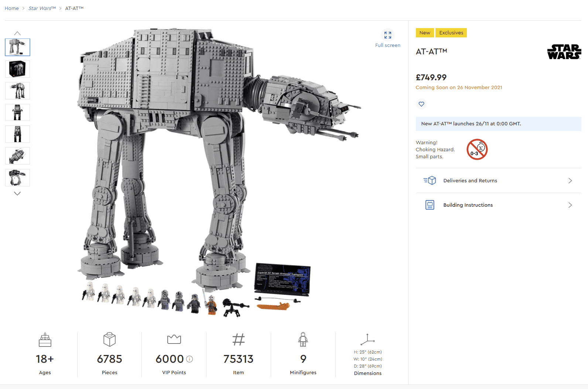The height and width of the screenshot is (389, 588).
Task: Click the choking hazard 0-3 warning icon
Action: 477,149
